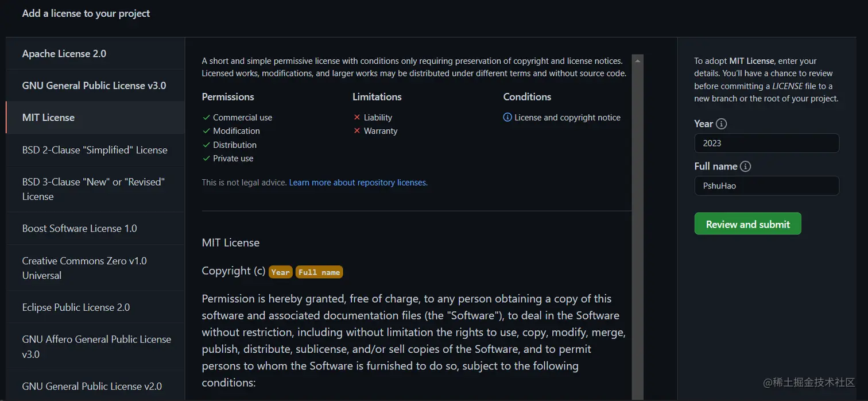The height and width of the screenshot is (401, 868).
Task: Pick Creative Commons Zero v1.0 Universal
Action: click(84, 268)
